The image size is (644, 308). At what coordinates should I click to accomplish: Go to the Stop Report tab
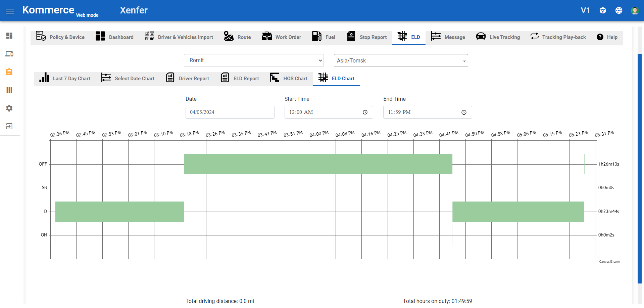(367, 37)
